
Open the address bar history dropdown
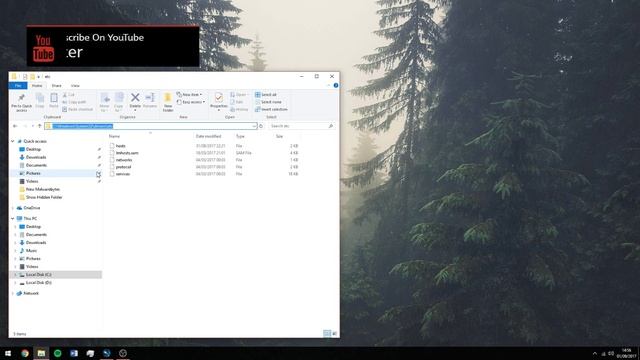(254, 126)
